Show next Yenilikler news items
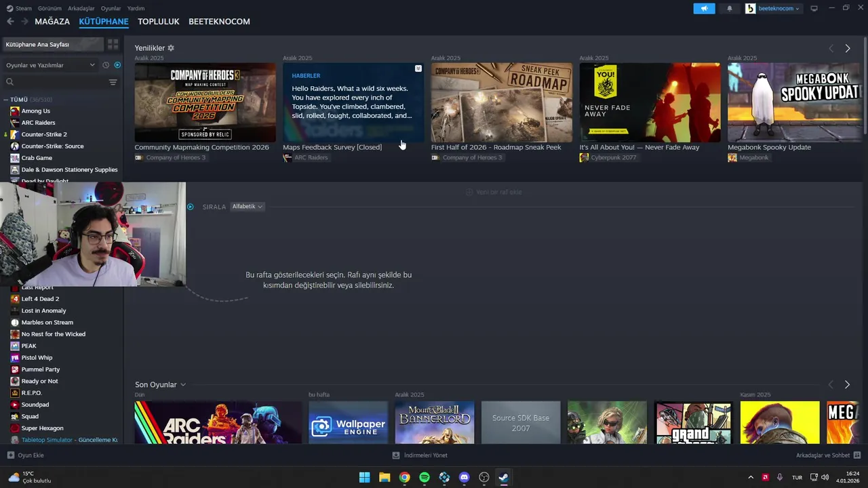The height and width of the screenshot is (488, 868). tap(847, 48)
